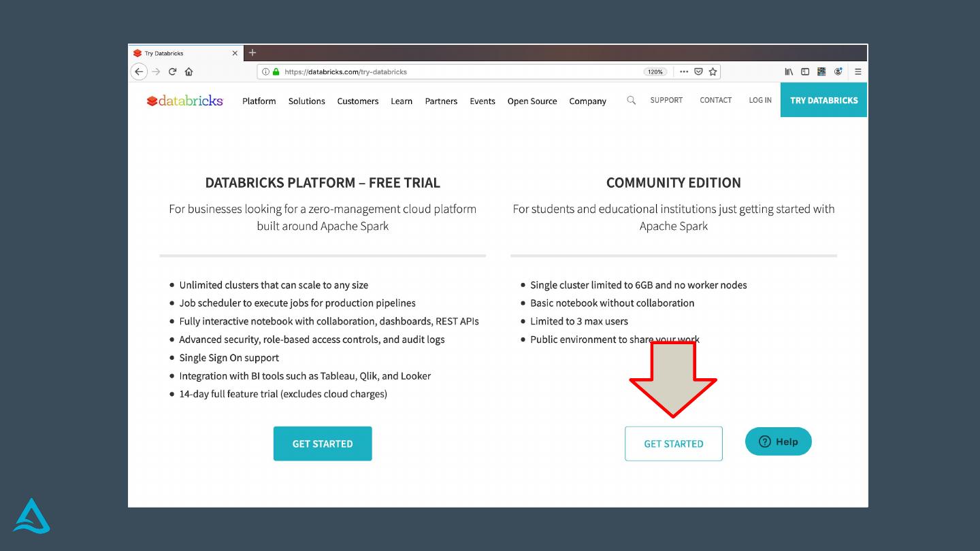Click 'Limited to 3 max users' bullet
The image size is (980, 551).
[579, 321]
